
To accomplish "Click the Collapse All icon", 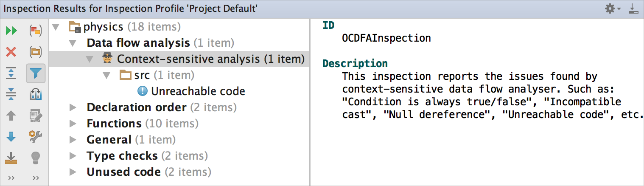I will [x=11, y=94].
